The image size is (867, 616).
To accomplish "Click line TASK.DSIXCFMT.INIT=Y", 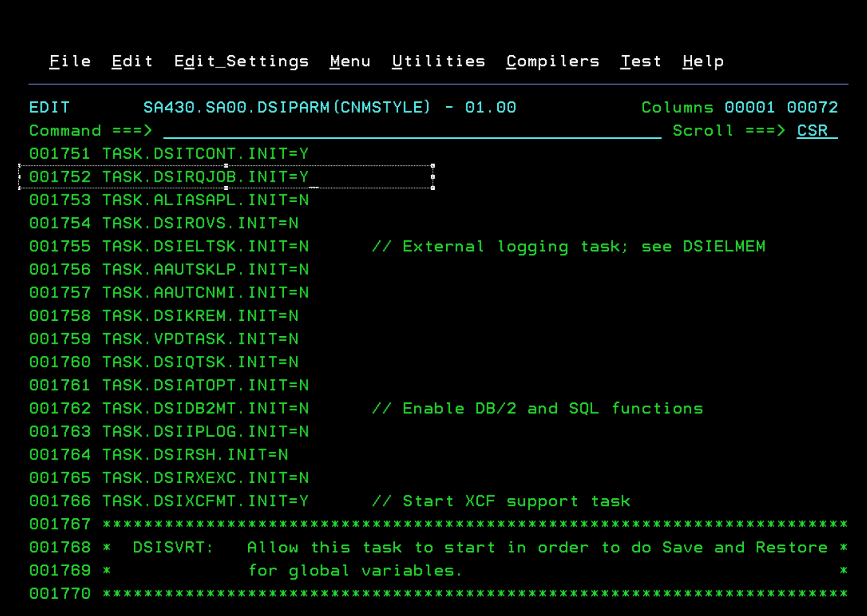I will point(205,501).
